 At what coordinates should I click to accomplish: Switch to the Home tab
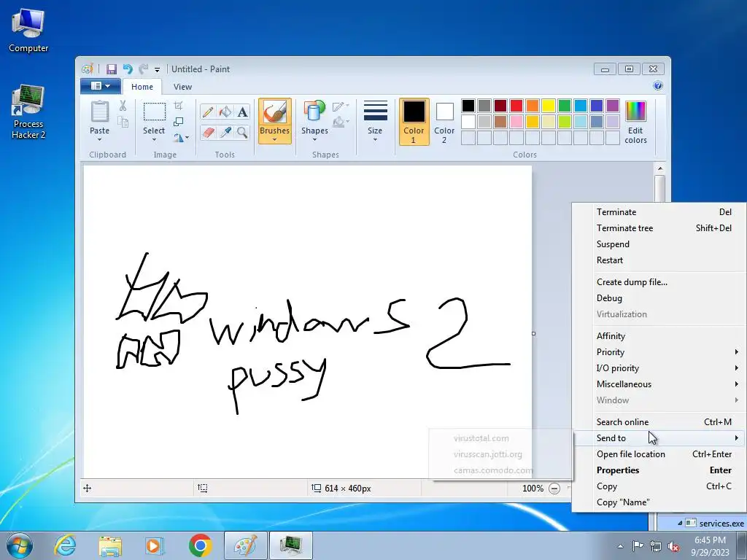(x=142, y=87)
